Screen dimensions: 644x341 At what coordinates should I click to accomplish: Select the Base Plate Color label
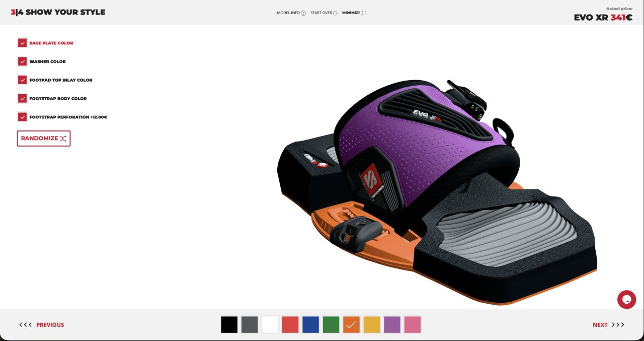pos(51,43)
